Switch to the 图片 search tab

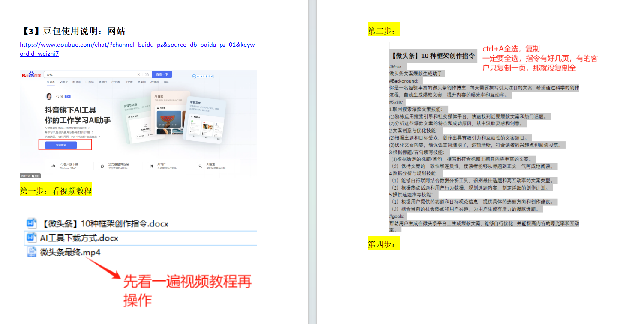pyautogui.click(x=64, y=82)
